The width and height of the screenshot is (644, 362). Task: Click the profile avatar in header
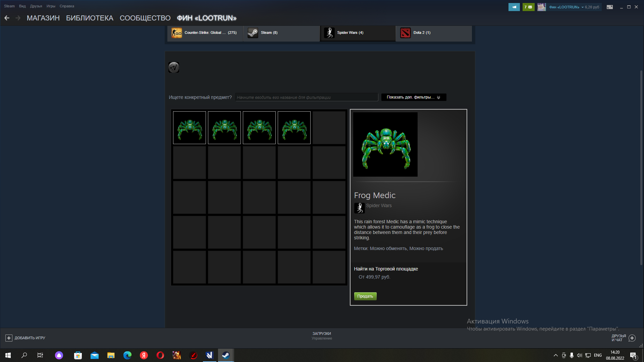point(541,7)
